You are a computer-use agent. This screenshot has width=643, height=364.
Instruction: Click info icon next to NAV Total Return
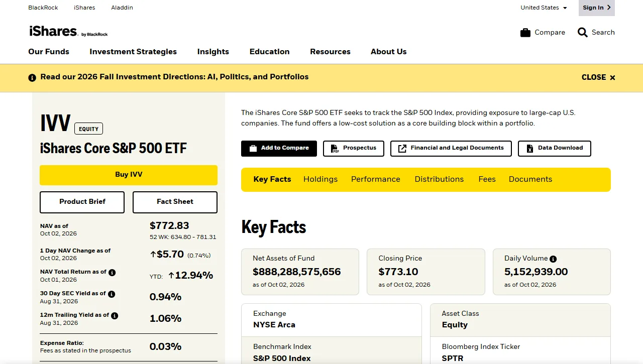click(x=112, y=273)
